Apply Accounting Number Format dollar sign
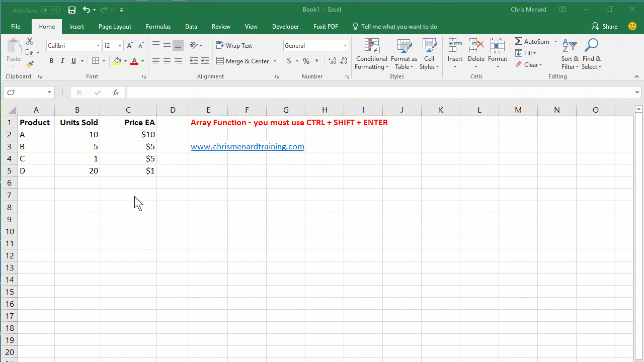Image resolution: width=644 pixels, height=362 pixels. tap(289, 61)
